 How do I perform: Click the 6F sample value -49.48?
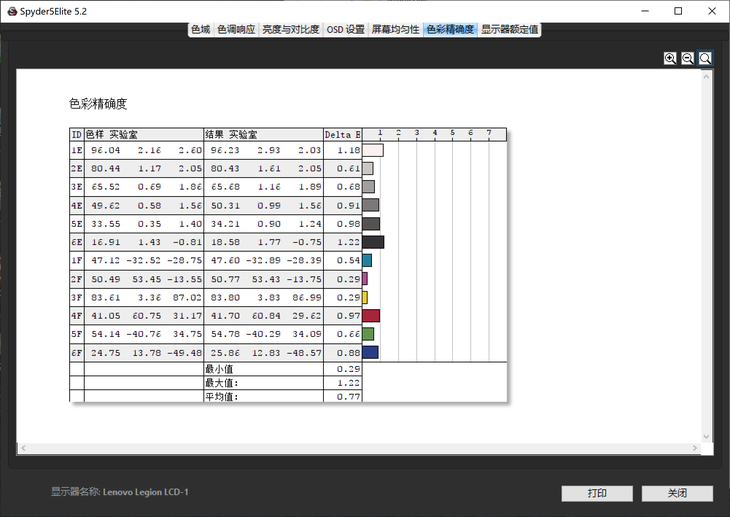[x=184, y=353]
